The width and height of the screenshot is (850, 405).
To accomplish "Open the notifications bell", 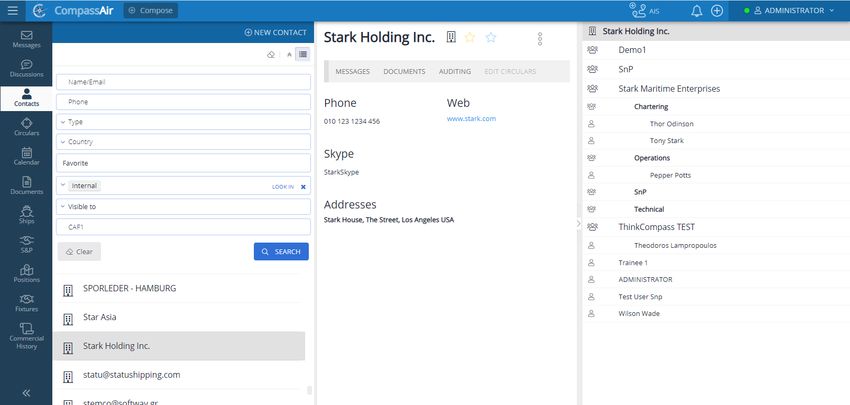I will pyautogui.click(x=697, y=10).
